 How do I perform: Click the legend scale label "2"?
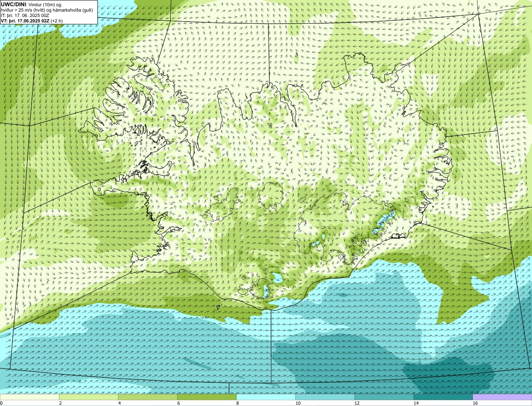[60, 403]
